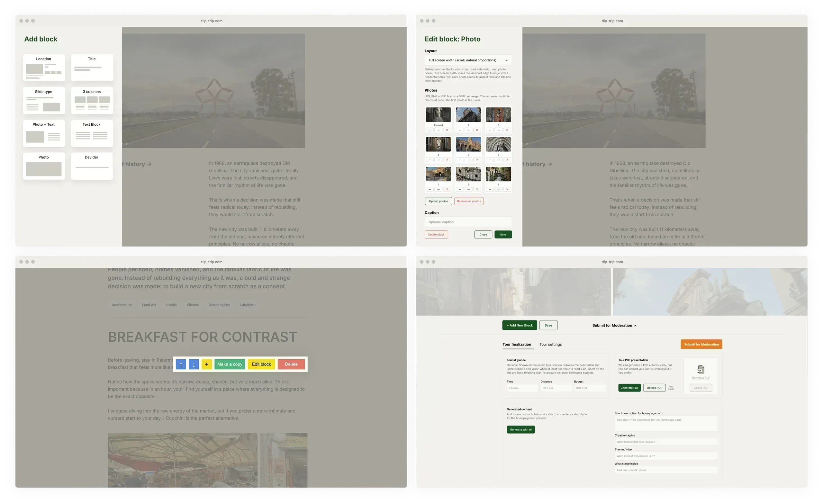Click the yellow plus add-block button
823x504 pixels.
[x=207, y=364]
